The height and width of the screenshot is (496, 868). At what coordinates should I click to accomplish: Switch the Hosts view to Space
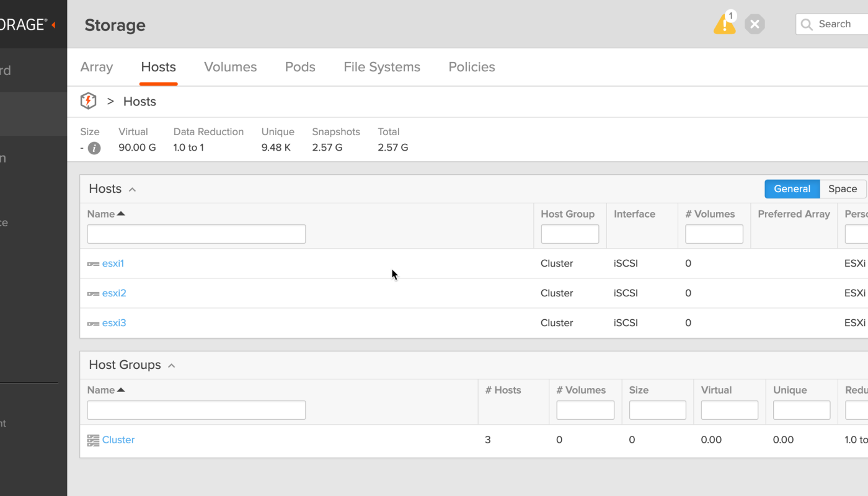coord(843,189)
